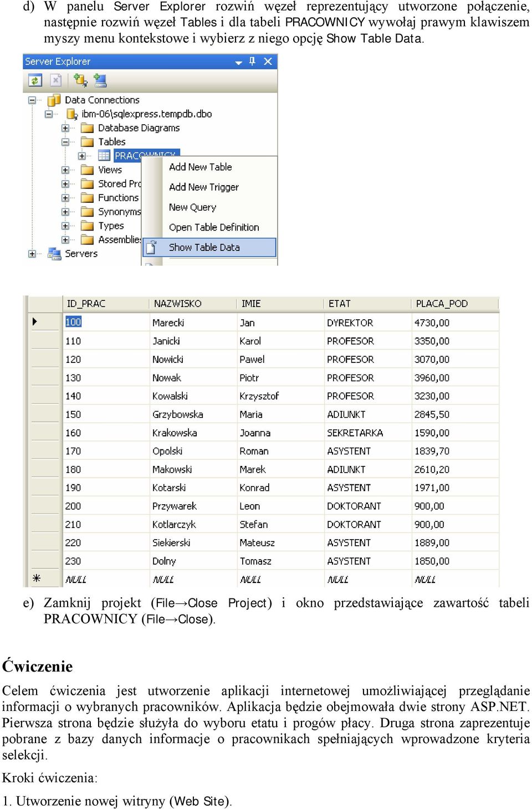Click the ETAT column header
Image resolution: width=532 pixels, height=809 pixels.
click(368, 304)
